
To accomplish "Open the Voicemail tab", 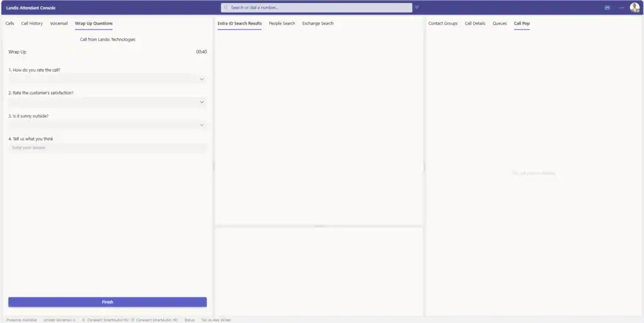I will pyautogui.click(x=59, y=23).
